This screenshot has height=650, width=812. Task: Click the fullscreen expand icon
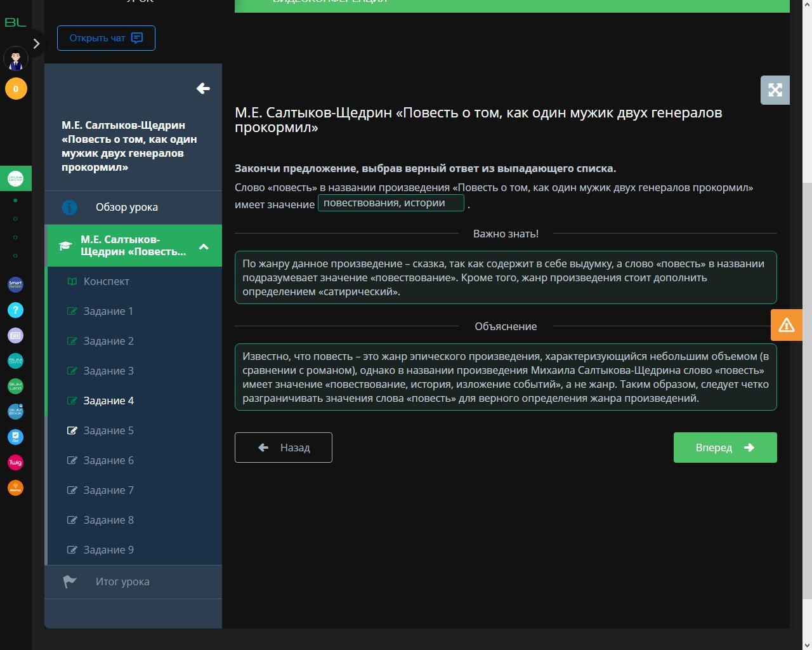coord(775,90)
